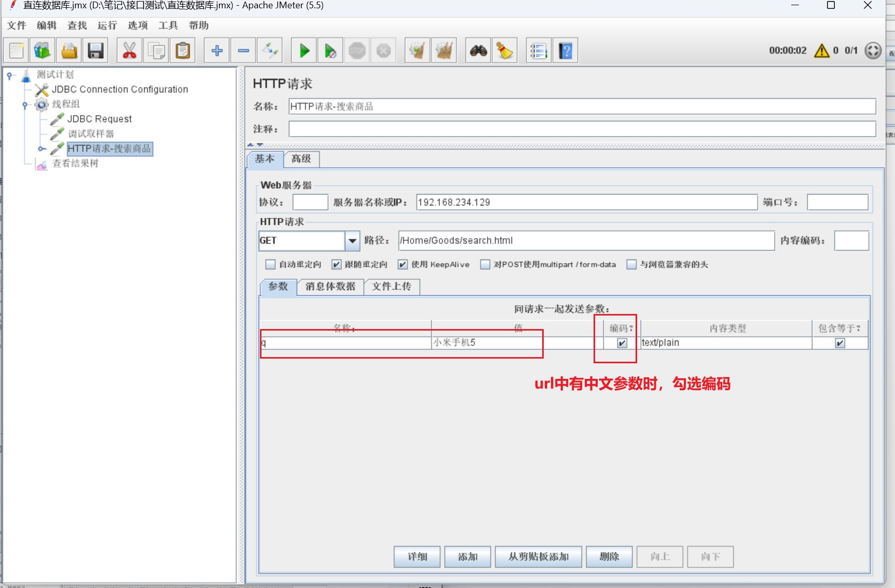Select JDBC Connection Configuration tree item
895x588 pixels.
(x=120, y=89)
